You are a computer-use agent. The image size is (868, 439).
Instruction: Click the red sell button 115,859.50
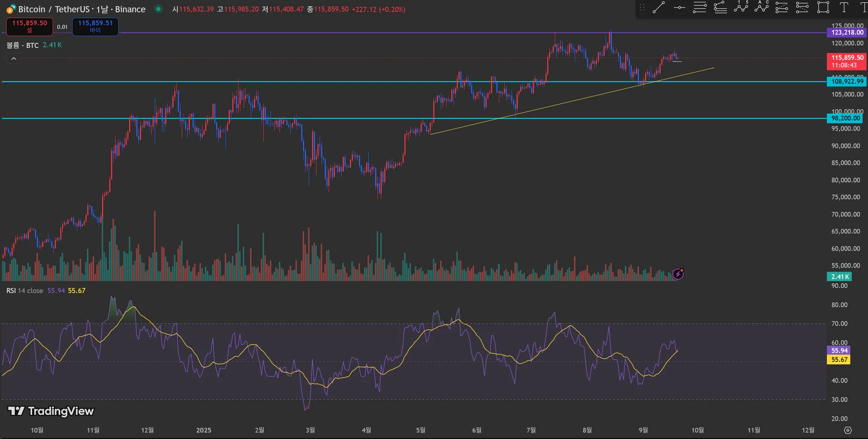pos(29,26)
